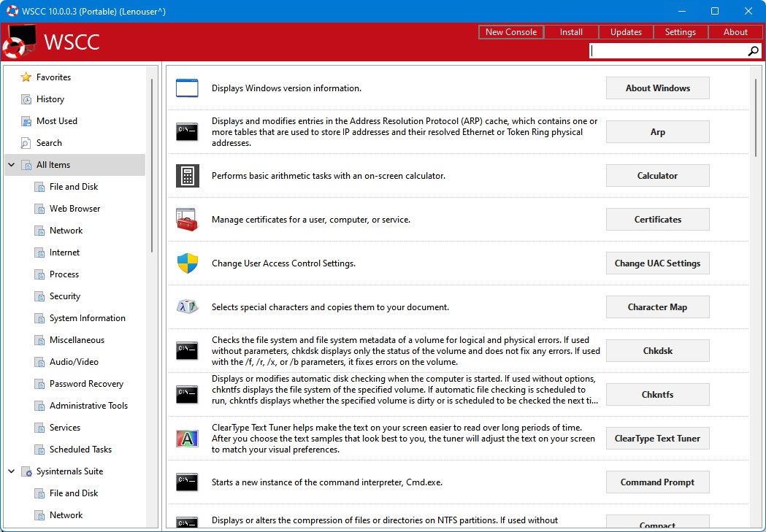Click the red toolbox Certificates icon
Screen dimensions: 766x532
pos(187,220)
